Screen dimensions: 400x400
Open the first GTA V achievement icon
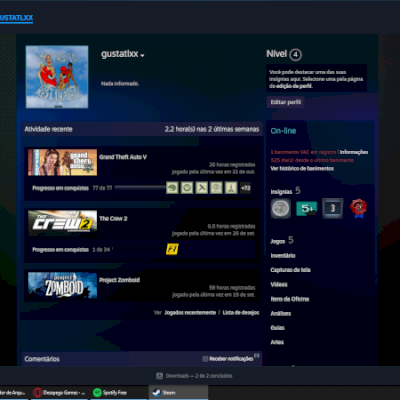click(x=172, y=188)
